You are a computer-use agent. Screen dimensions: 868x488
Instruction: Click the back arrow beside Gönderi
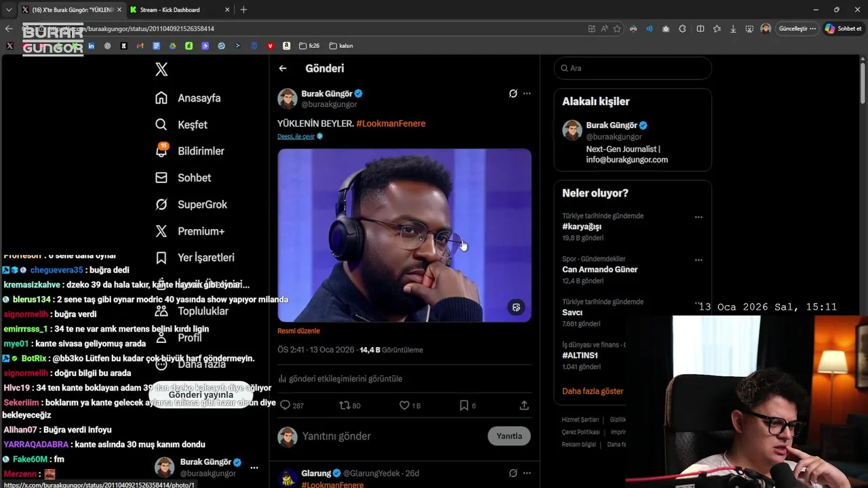point(283,68)
